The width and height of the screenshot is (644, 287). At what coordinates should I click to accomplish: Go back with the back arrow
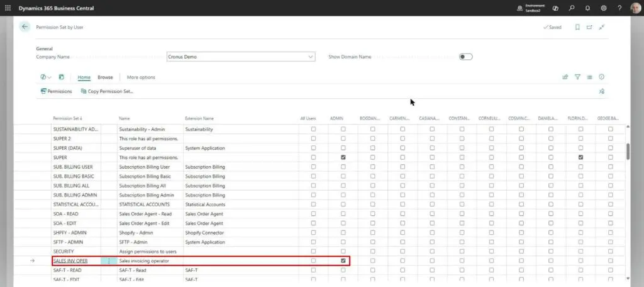[25, 26]
